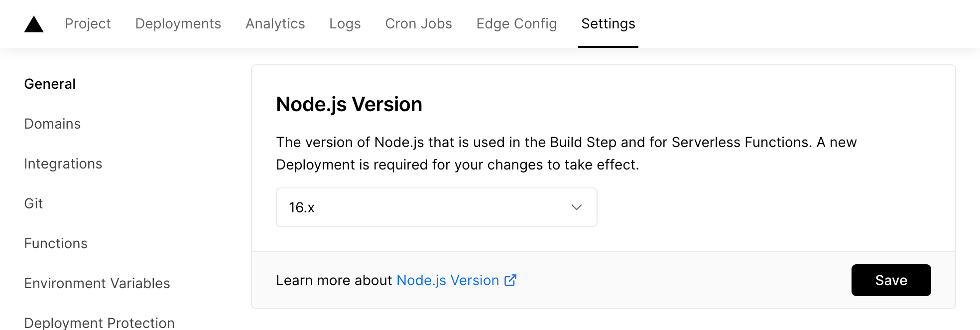Go to Domains settings
This screenshot has height=330, width=980.
[x=52, y=123]
